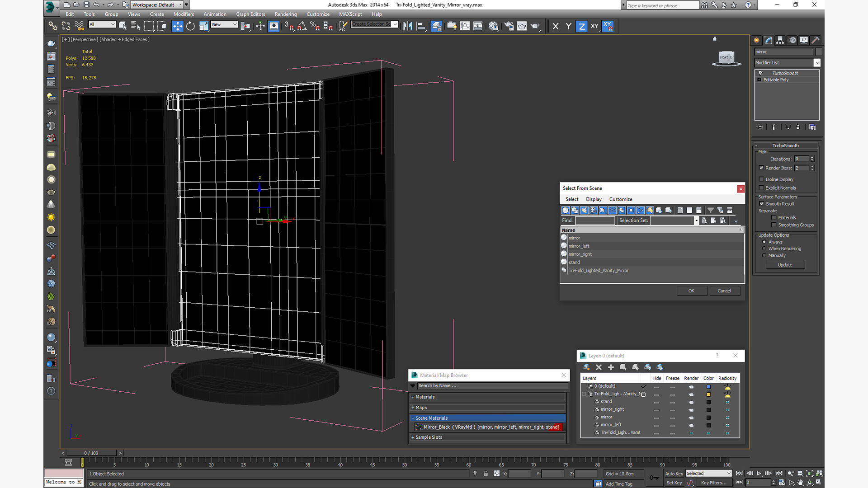Viewport: 868px width, 488px height.
Task: Open the MAXScript menu
Action: click(x=350, y=14)
